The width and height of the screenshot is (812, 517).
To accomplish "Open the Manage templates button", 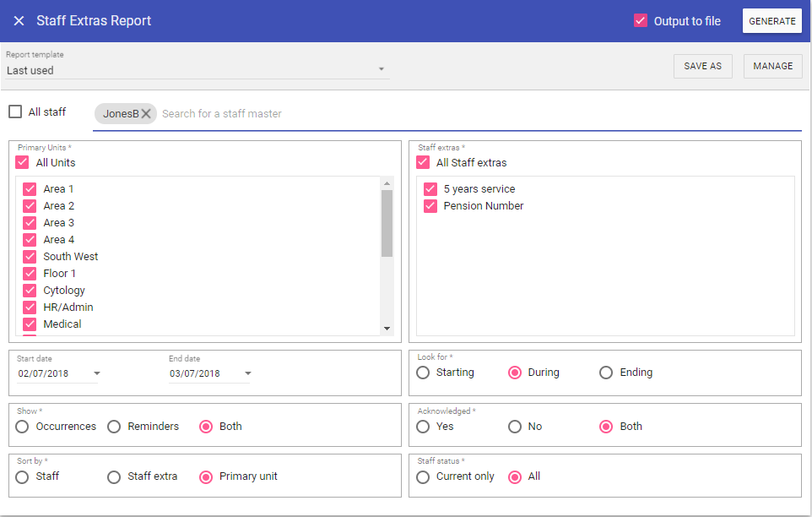I will pyautogui.click(x=772, y=67).
